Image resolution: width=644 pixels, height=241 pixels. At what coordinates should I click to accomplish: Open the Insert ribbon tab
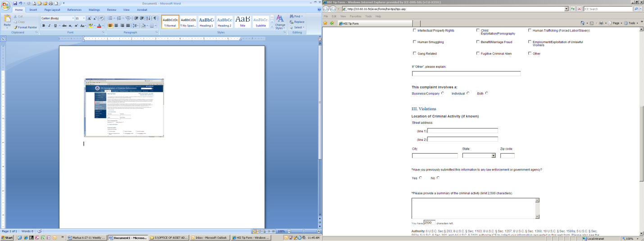(33, 9)
